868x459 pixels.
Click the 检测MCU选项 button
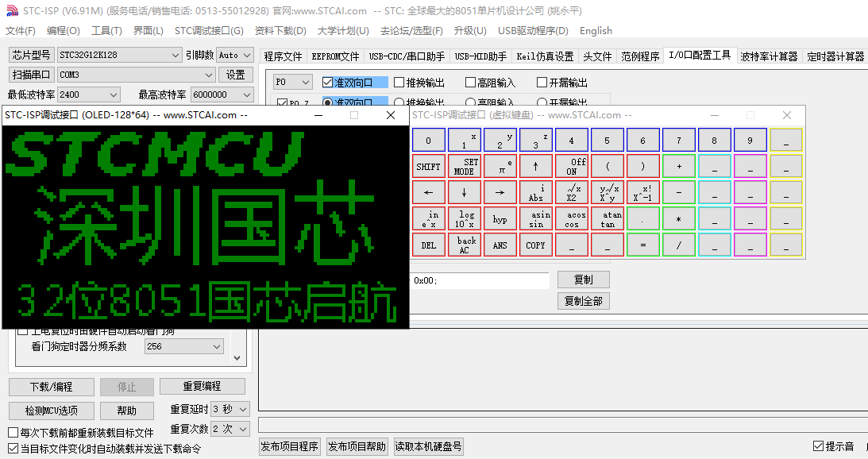pyautogui.click(x=52, y=411)
